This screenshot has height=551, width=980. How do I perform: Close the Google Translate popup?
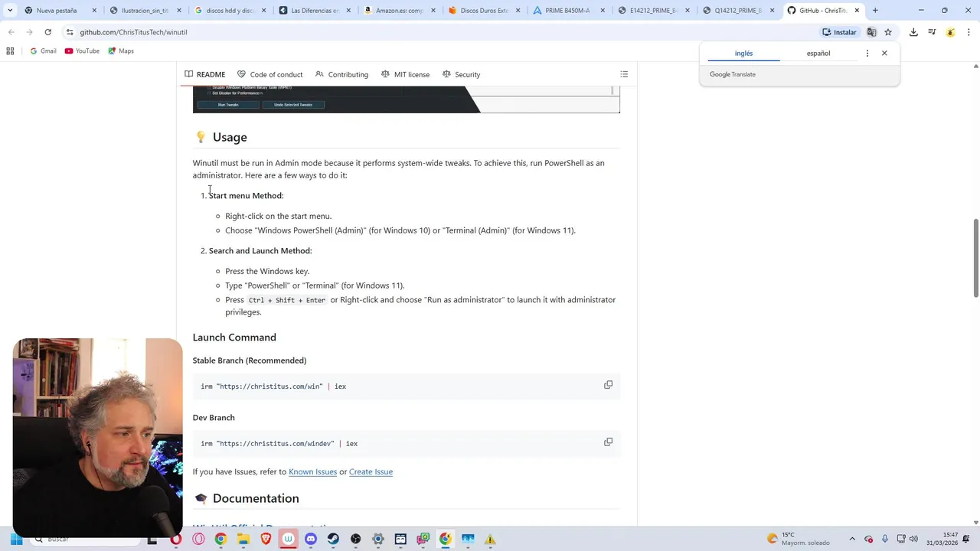click(884, 54)
